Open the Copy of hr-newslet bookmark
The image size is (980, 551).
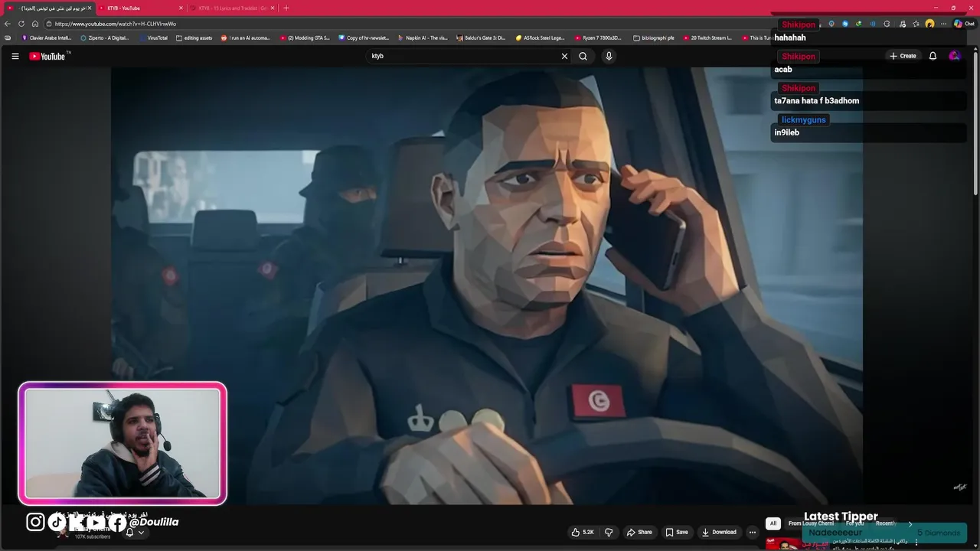(364, 37)
